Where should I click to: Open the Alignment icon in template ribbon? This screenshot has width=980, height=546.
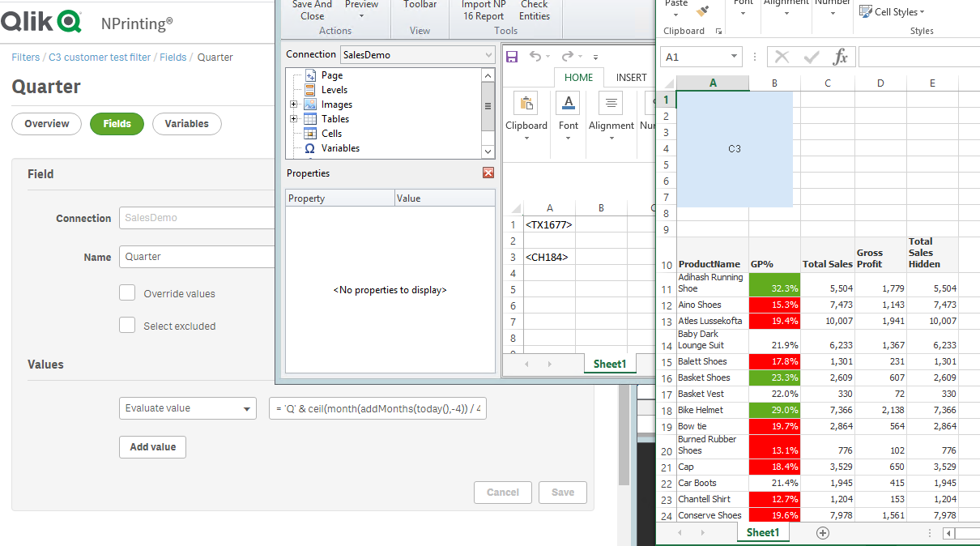(x=610, y=103)
